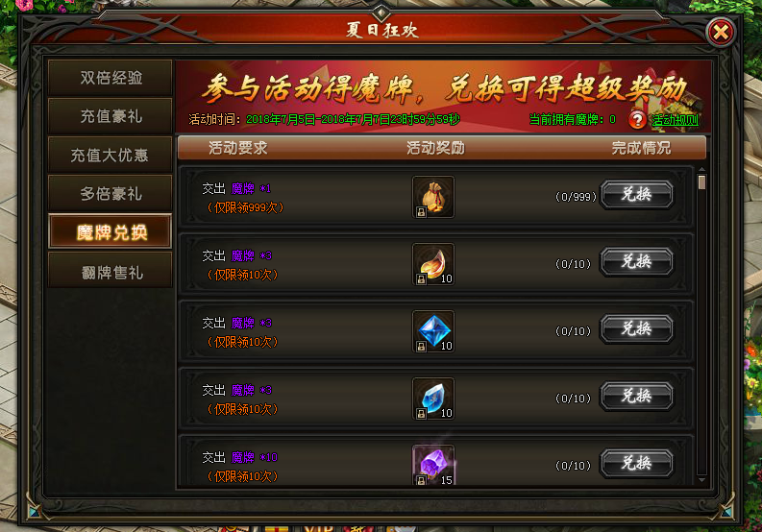
Task: Click 兑换 for the 0/999 pouch reward
Action: [x=637, y=195]
